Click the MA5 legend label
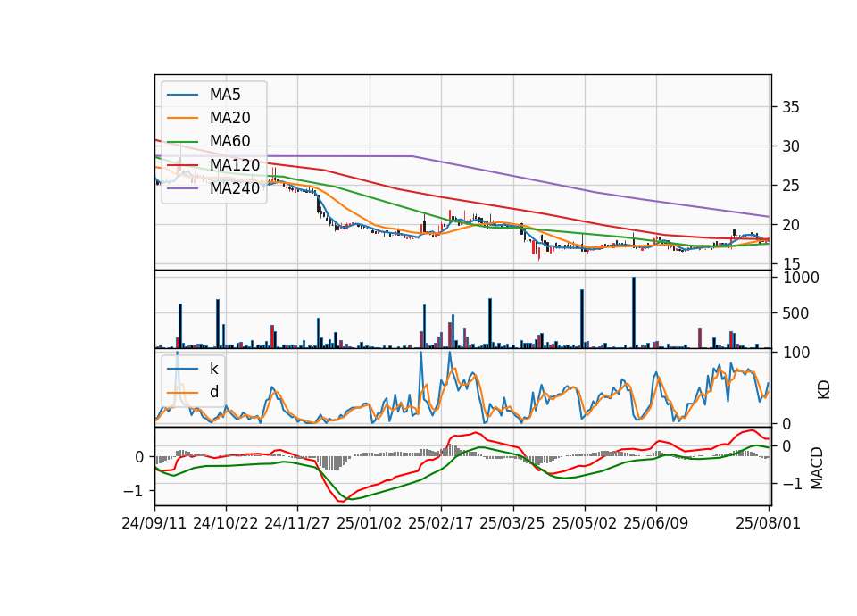Viewport: 857px width, 616px height. click(x=225, y=95)
